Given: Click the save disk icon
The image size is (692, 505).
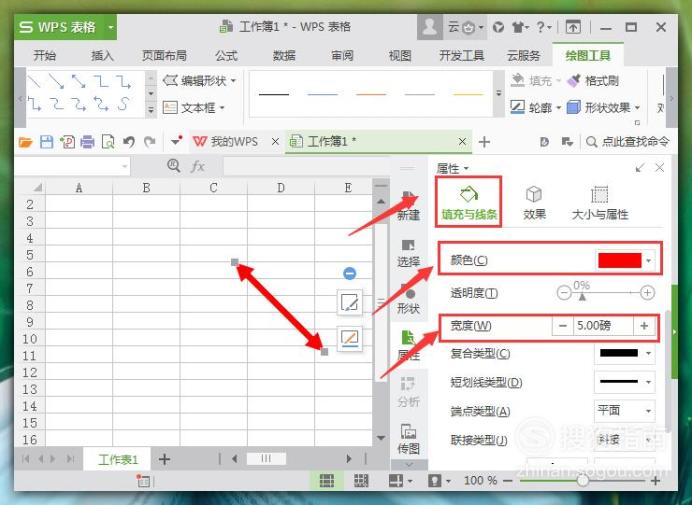Looking at the screenshot, I should click(x=46, y=142).
